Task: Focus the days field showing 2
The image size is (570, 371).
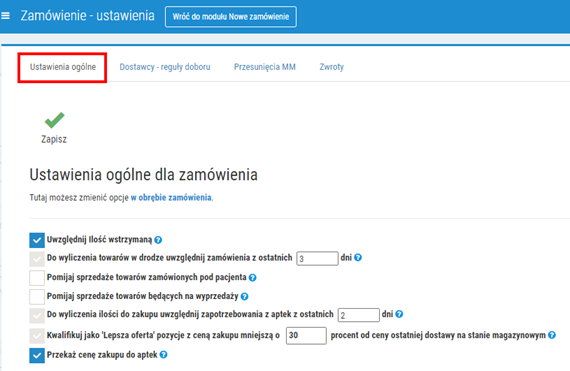Action: [358, 315]
